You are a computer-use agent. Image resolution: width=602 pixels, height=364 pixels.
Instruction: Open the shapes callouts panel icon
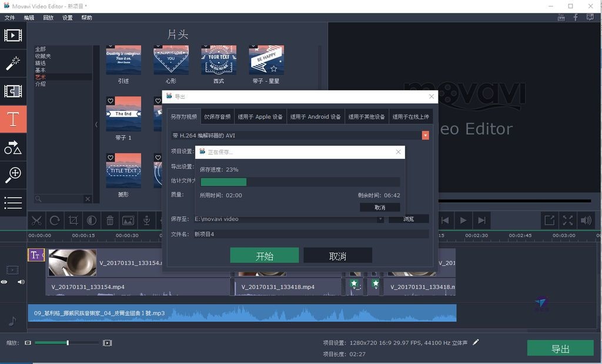point(13,148)
